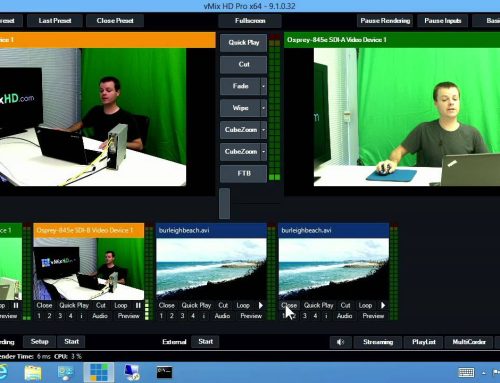The height and width of the screenshot is (383, 500).
Task: Toggle overlay 1 on the Osprey SDI-B input
Action: point(39,316)
